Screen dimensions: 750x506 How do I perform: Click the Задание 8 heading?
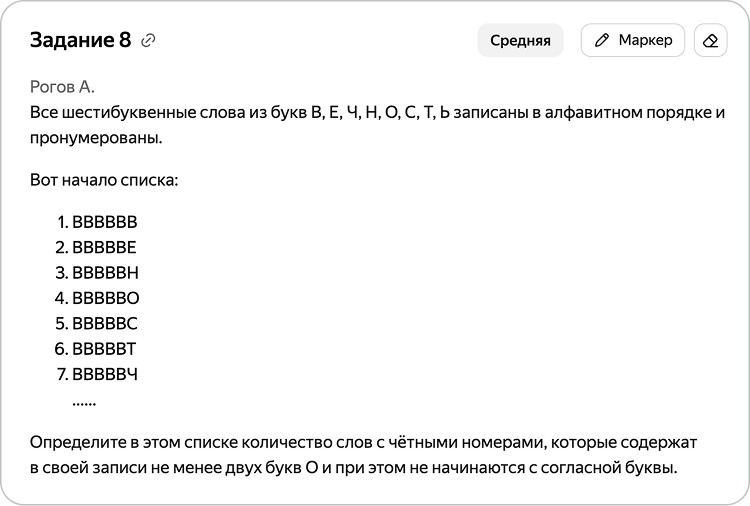(x=80, y=40)
